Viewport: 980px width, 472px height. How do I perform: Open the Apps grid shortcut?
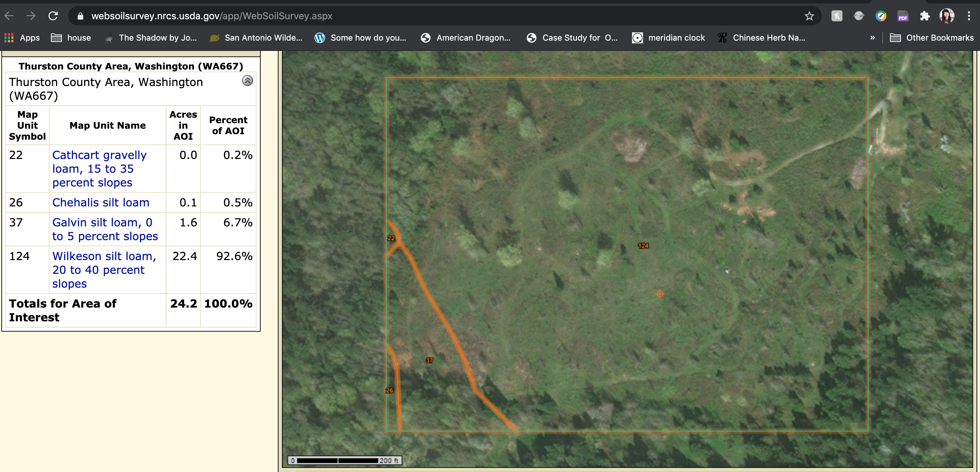pyautogui.click(x=22, y=38)
